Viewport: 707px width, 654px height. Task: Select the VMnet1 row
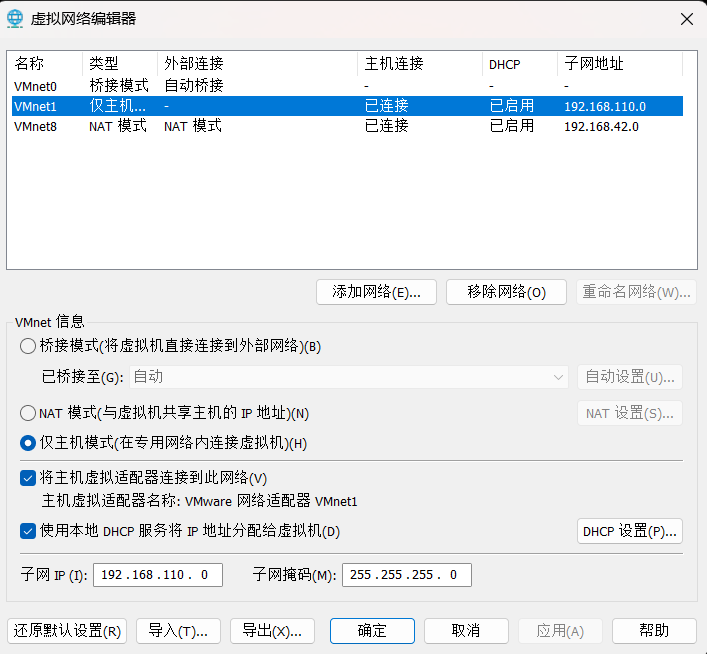click(347, 106)
